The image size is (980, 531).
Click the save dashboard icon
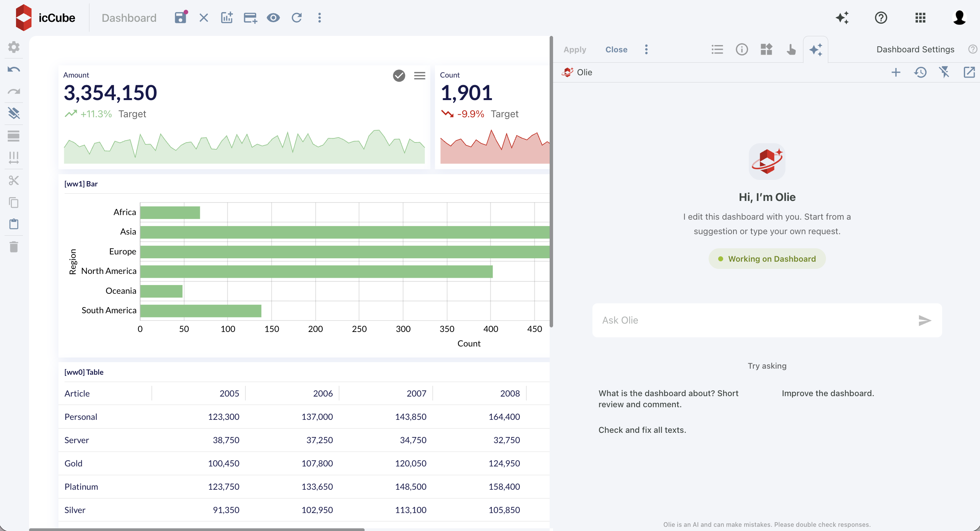(x=180, y=18)
